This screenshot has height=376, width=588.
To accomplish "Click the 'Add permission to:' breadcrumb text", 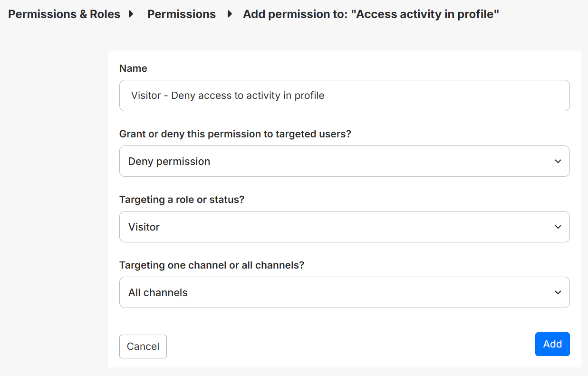I will 295,14.
